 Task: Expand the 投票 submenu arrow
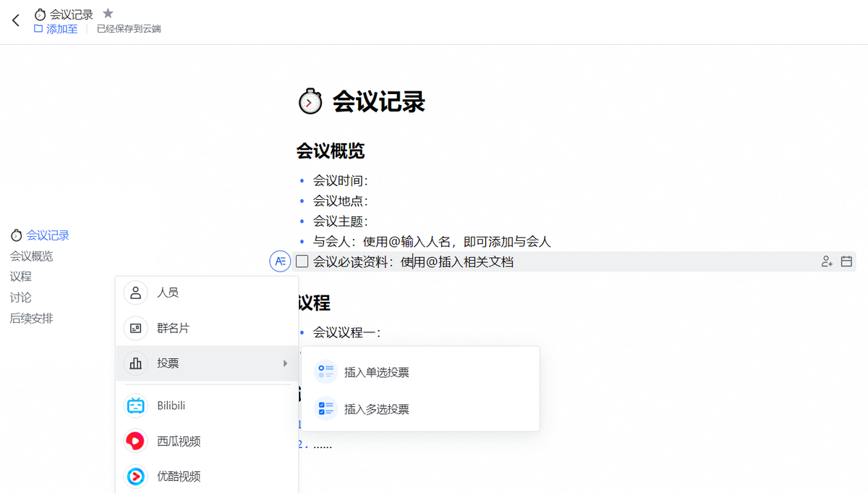pos(285,364)
